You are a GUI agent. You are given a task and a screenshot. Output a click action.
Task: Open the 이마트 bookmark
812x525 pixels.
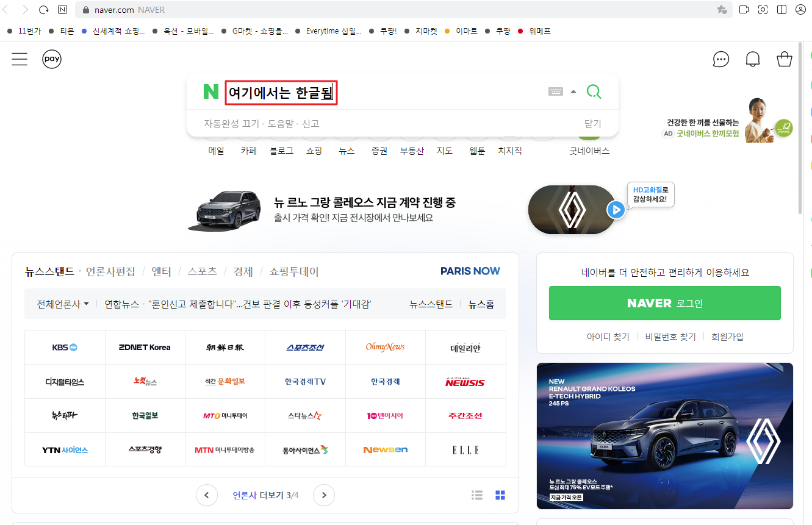coord(461,31)
